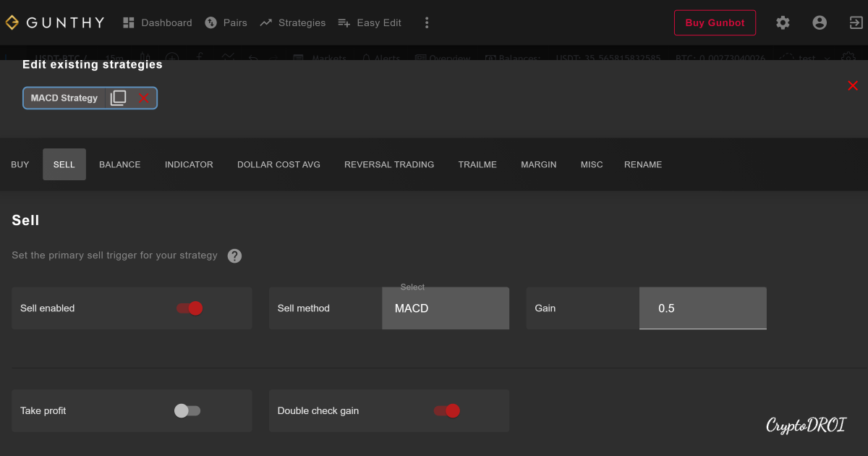Open the Sell method MACD dropdown
Image resolution: width=868 pixels, height=456 pixels.
(445, 308)
